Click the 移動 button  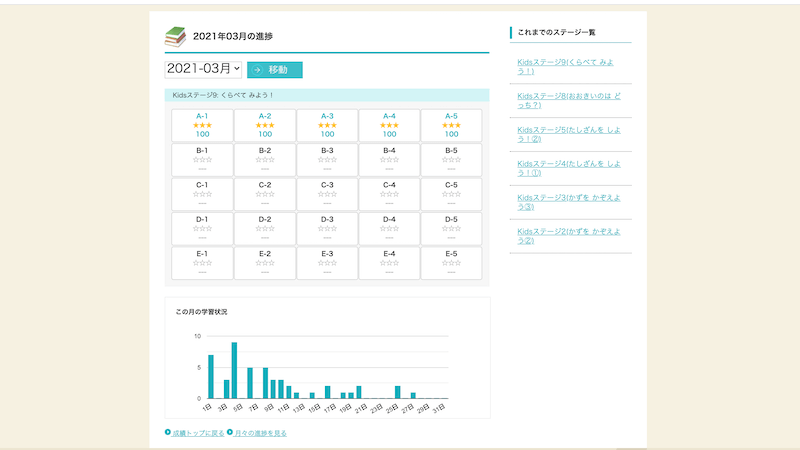click(x=275, y=70)
